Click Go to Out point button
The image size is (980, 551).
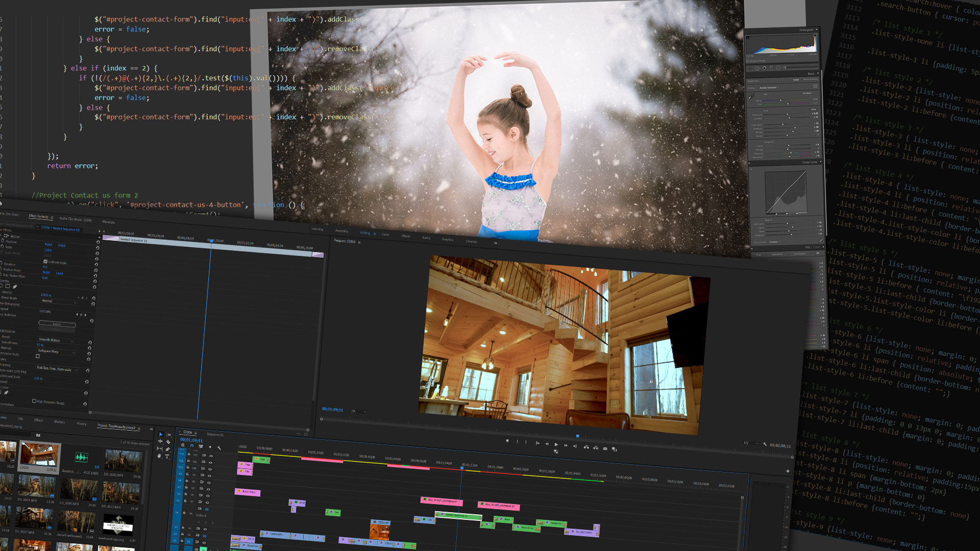pyautogui.click(x=575, y=446)
